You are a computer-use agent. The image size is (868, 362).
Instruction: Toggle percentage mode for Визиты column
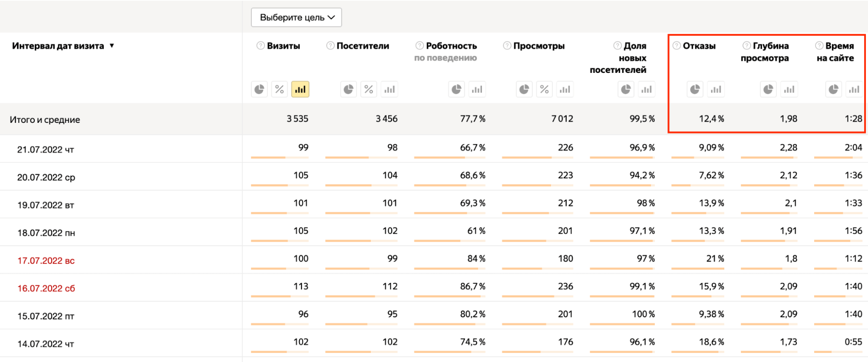(279, 89)
